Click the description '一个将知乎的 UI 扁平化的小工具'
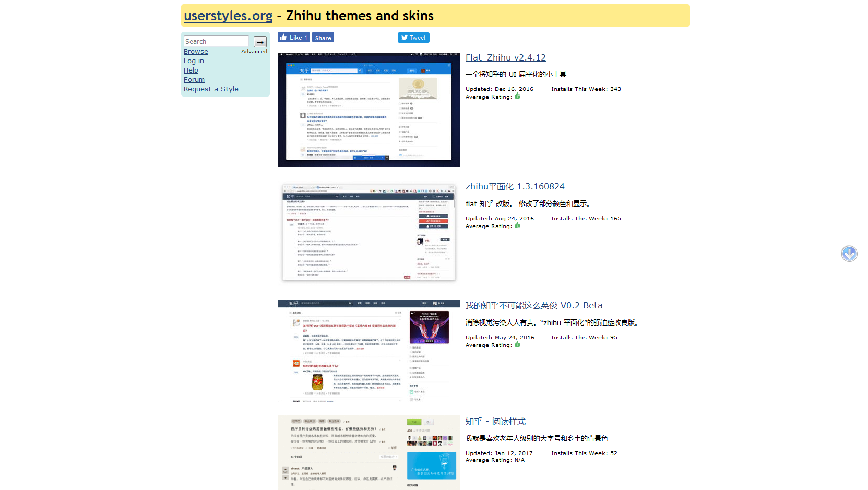Screen dimensions: 868x490 [x=516, y=74]
